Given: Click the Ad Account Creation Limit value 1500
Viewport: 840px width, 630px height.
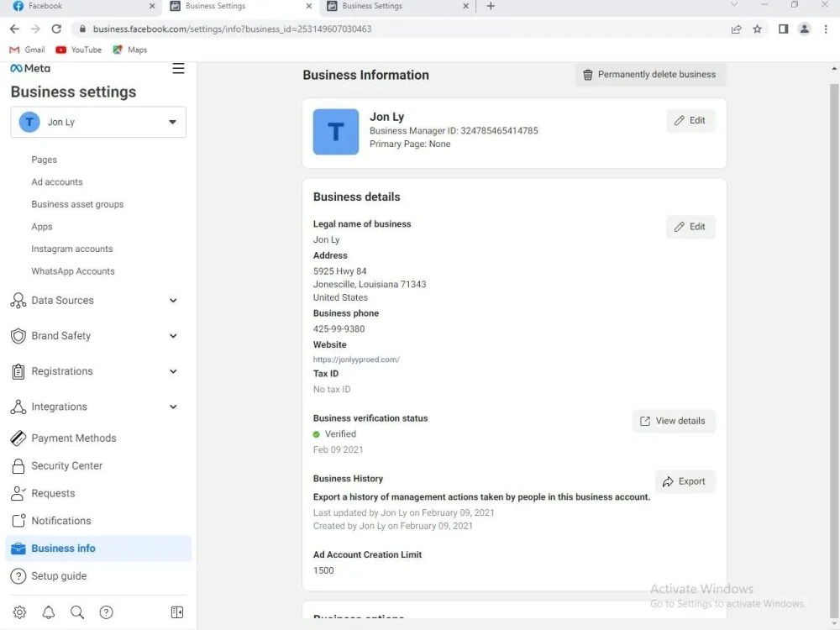Looking at the screenshot, I should point(323,570).
